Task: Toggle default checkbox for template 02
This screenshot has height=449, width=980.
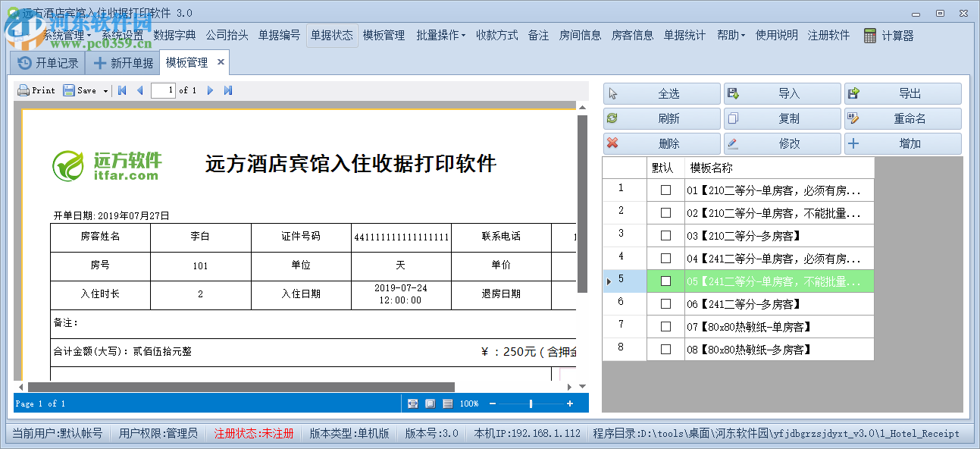Action: tap(665, 212)
